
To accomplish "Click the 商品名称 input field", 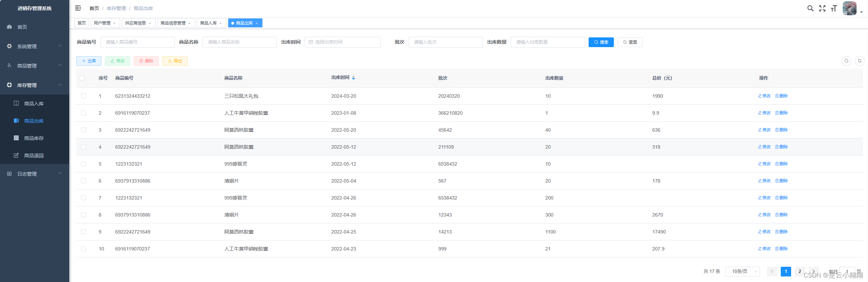I will tap(240, 42).
